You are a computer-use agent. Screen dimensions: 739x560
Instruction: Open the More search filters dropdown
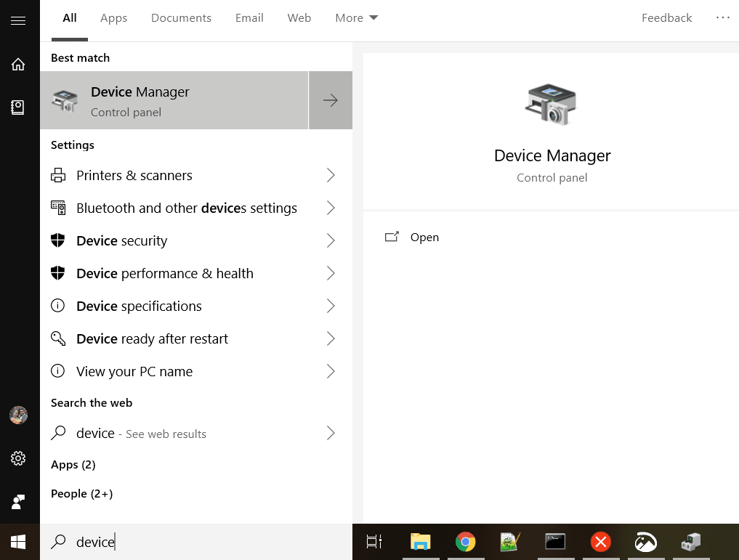(x=355, y=17)
